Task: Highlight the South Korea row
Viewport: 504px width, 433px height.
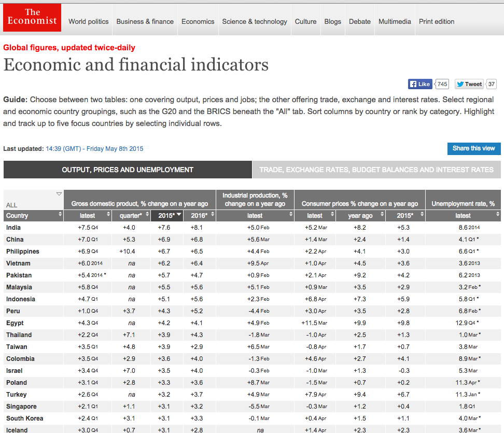Action: coord(252,418)
